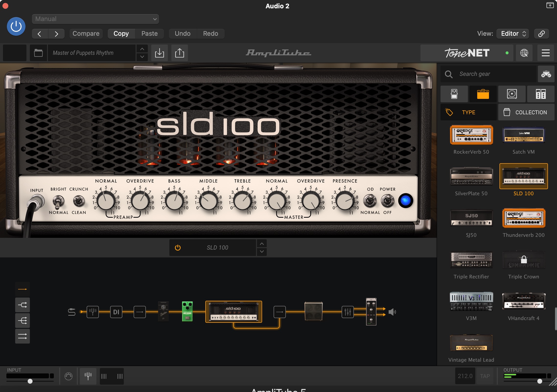Select the SJ50 amp thumbnail
The image size is (557, 392).
click(471, 218)
